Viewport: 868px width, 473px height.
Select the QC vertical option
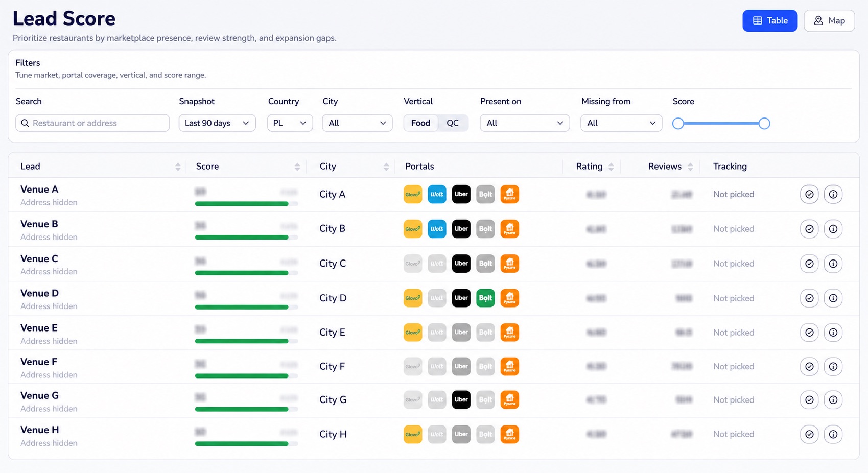pyautogui.click(x=453, y=123)
